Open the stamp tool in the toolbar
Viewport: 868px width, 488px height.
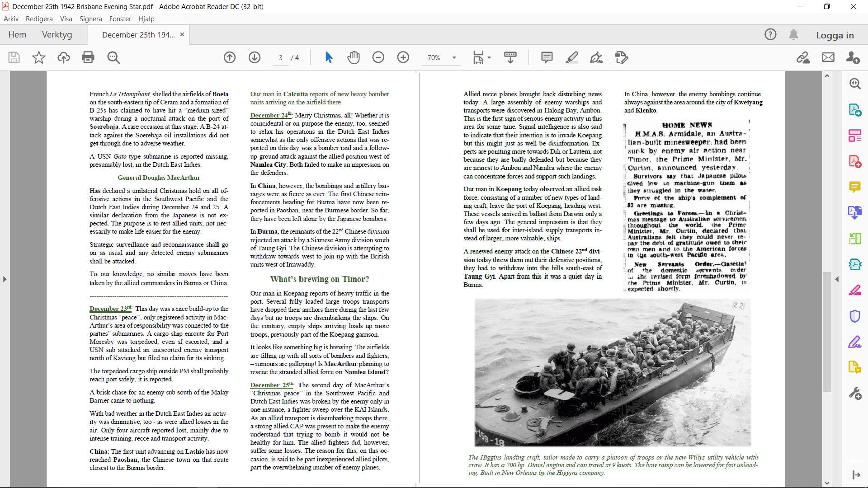coord(622,57)
